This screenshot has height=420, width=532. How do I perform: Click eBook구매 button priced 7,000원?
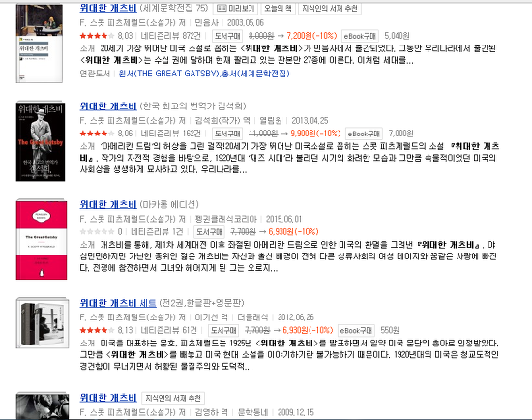coord(364,134)
